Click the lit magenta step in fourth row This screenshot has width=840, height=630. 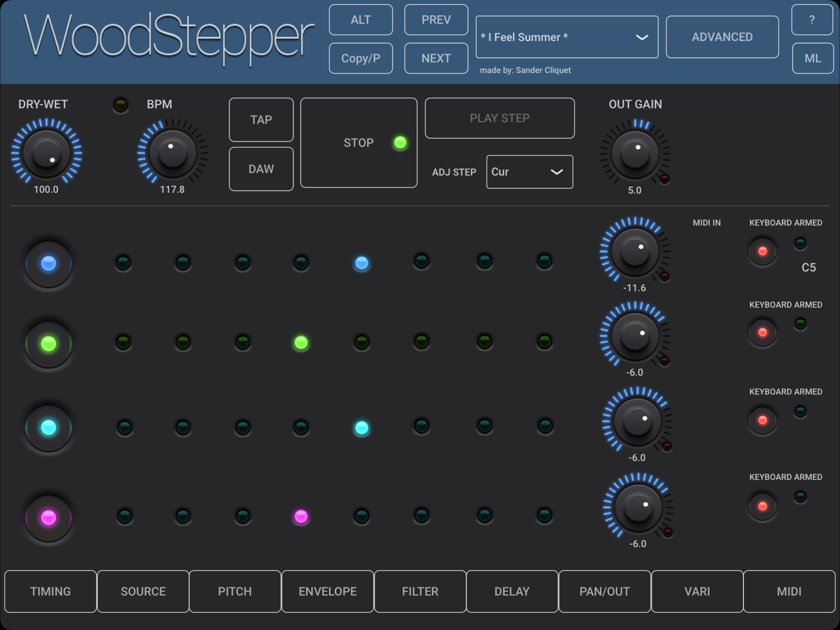pos(301,516)
